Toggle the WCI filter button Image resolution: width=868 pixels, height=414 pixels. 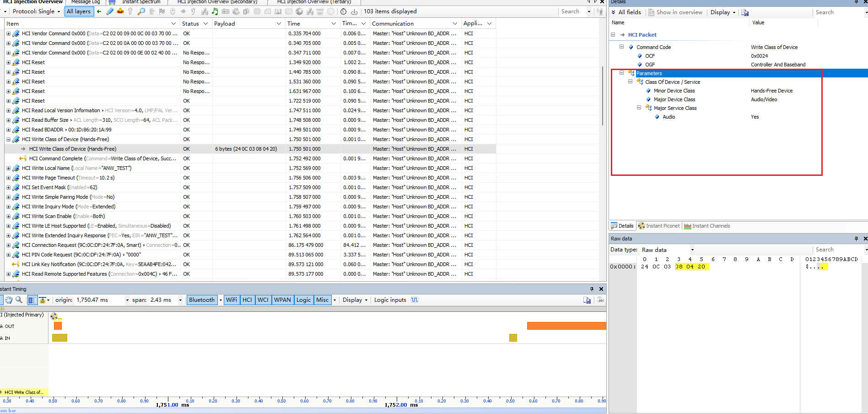263,300
